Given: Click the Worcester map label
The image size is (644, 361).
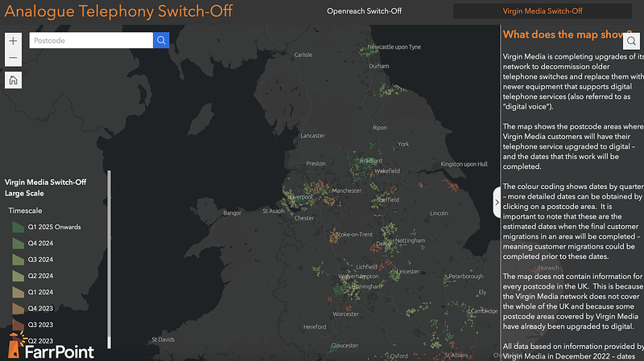Looking at the screenshot, I should pos(346,314).
